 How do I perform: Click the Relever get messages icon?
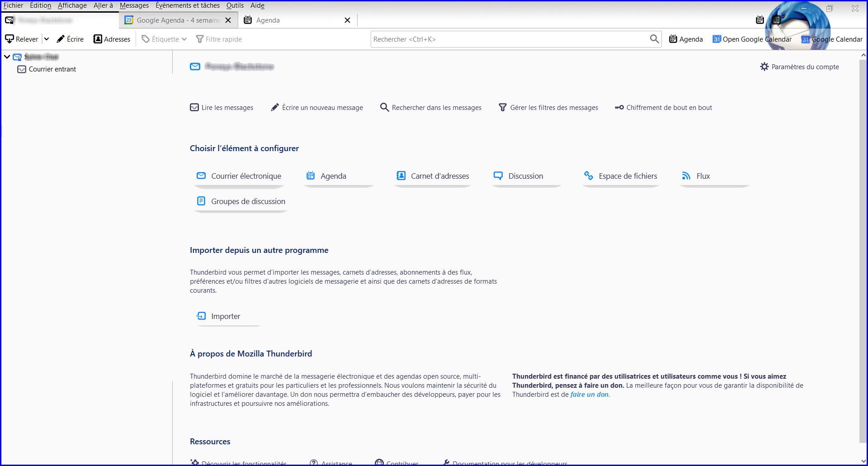(9, 39)
